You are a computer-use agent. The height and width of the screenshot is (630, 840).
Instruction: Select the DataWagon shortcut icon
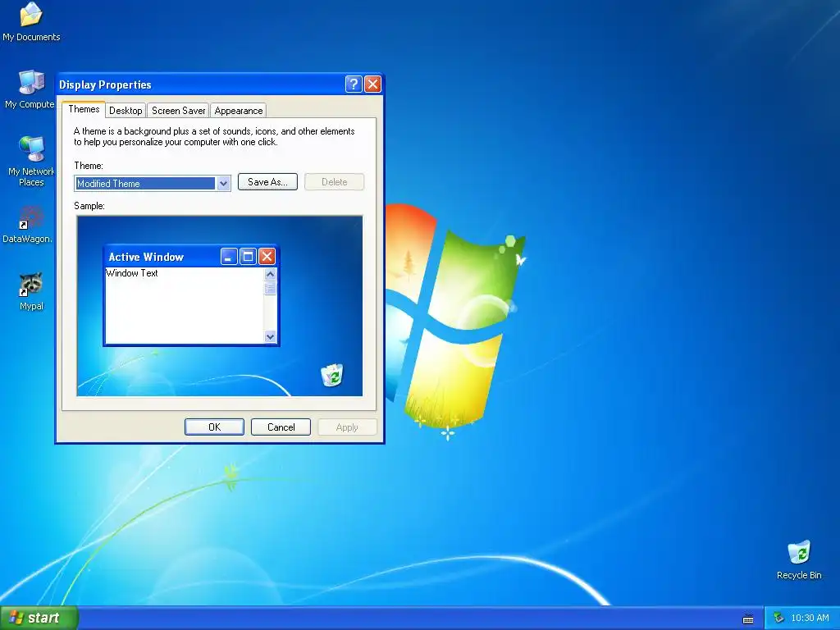[28, 225]
